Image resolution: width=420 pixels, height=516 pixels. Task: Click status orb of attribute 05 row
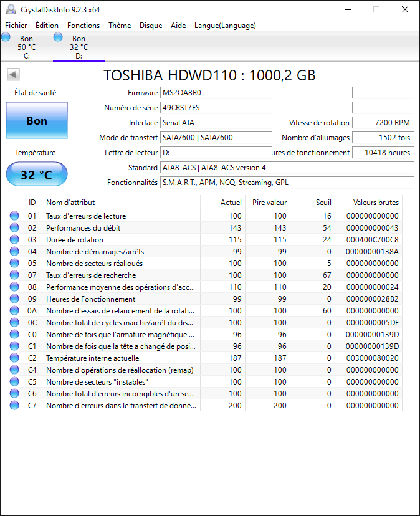coord(14,263)
